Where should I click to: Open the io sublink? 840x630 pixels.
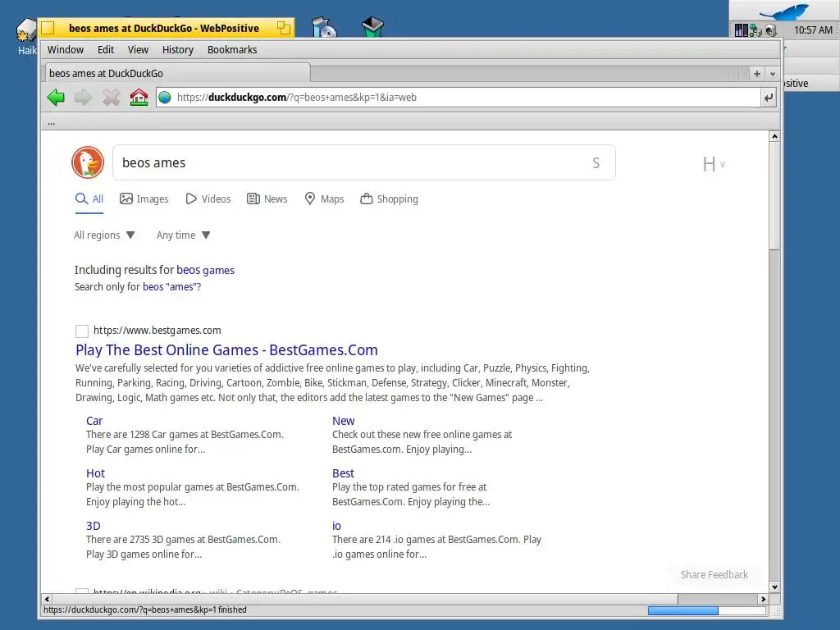(336, 526)
